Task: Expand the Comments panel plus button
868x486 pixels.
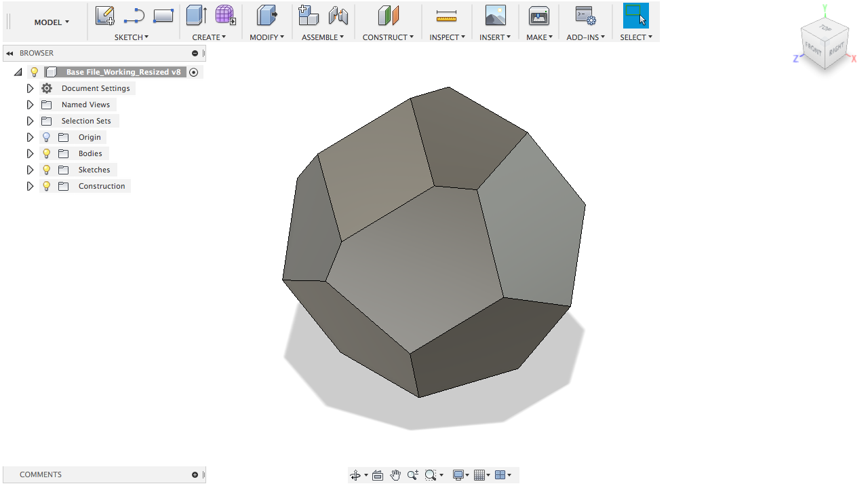Action: 195,474
